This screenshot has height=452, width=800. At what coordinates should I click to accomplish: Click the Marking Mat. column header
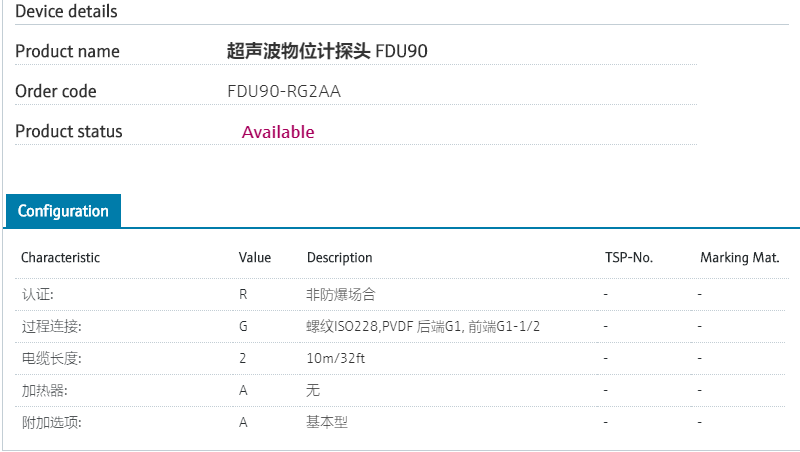[739, 258]
